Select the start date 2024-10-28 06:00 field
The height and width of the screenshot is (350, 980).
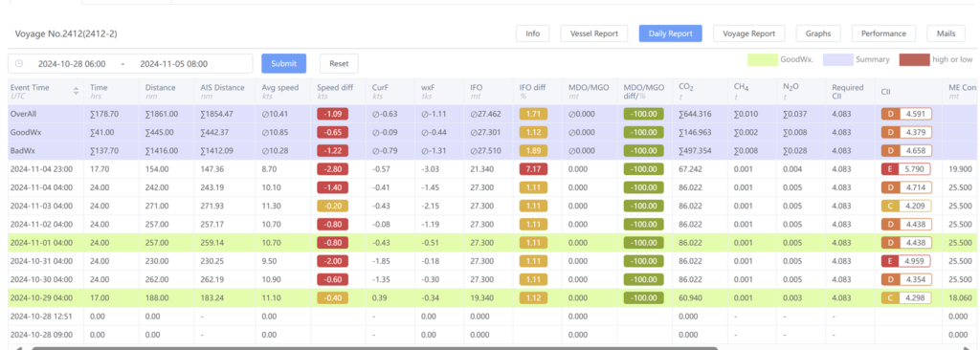(71, 64)
